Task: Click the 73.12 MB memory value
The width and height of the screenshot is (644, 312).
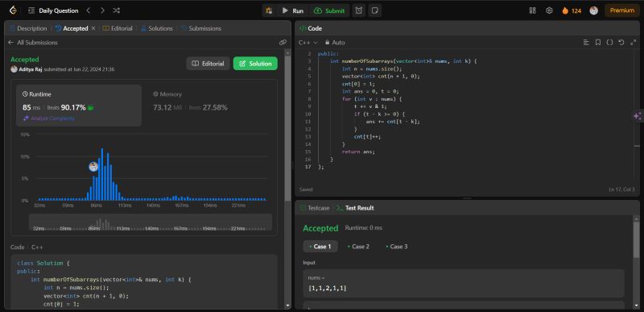Action: (167, 108)
